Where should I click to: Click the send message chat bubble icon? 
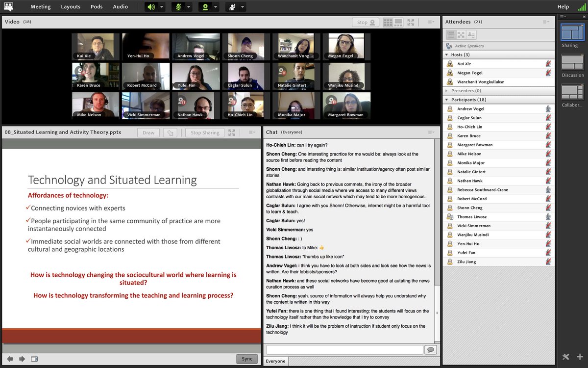431,349
